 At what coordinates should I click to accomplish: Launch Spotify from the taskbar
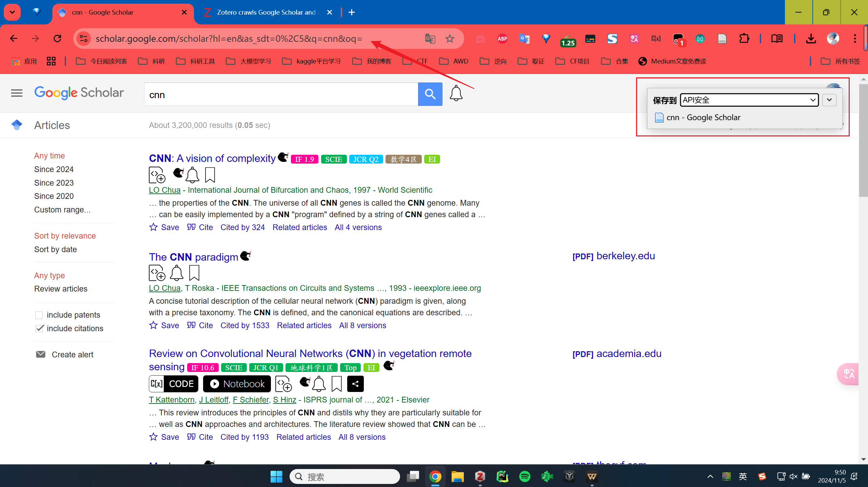[x=525, y=476]
